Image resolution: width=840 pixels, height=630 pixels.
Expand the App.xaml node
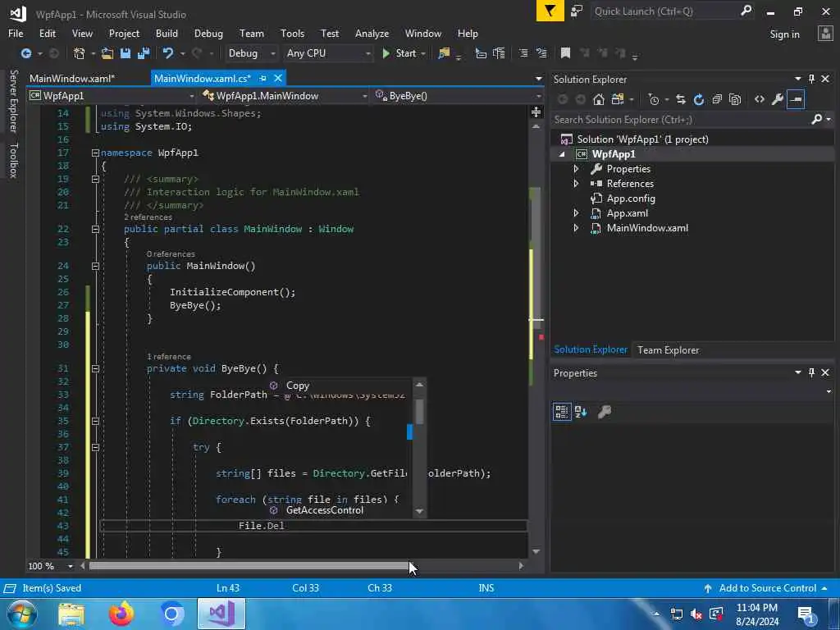tap(576, 213)
